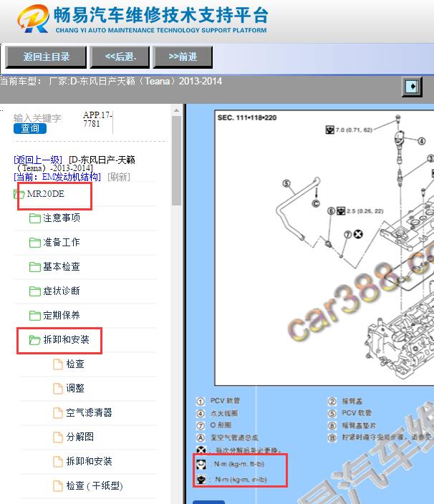Open the 拆卸和安装 document page

pyautogui.click(x=89, y=461)
